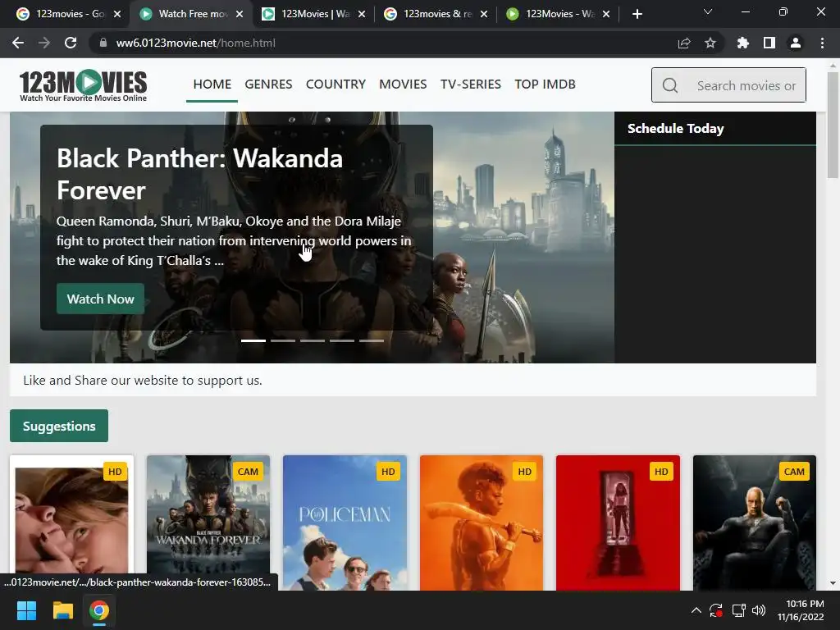This screenshot has width=840, height=630.
Task: Click the page scrollbar down arrow
Action: [x=833, y=583]
